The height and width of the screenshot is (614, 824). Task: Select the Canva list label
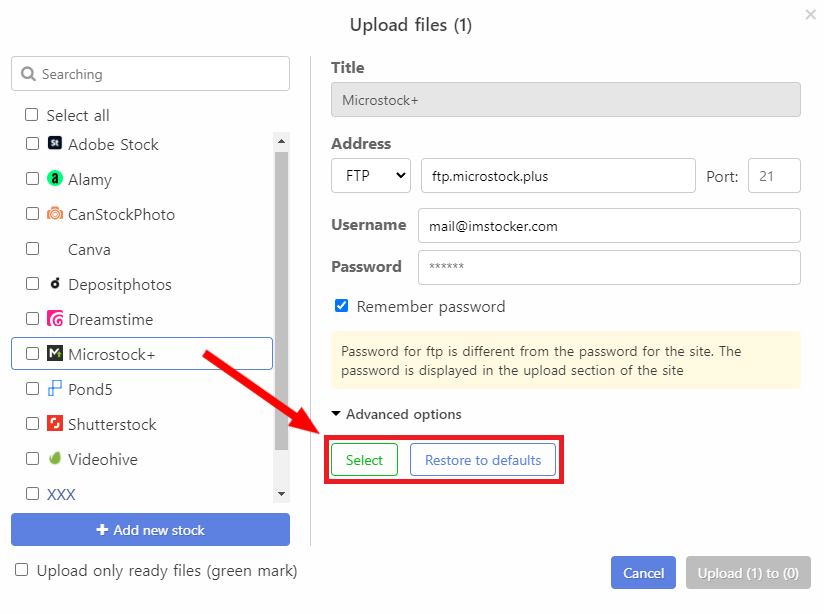point(89,249)
